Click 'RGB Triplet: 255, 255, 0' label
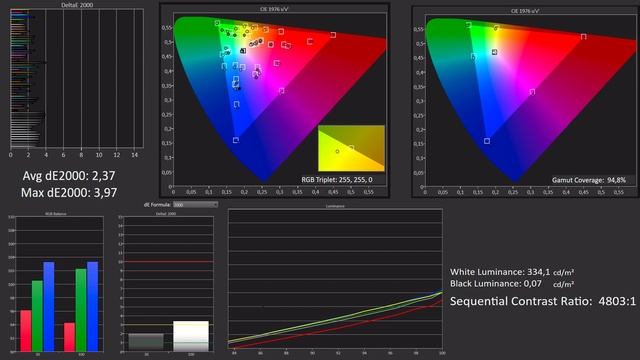Viewport: 640px width, 360px height. (337, 180)
